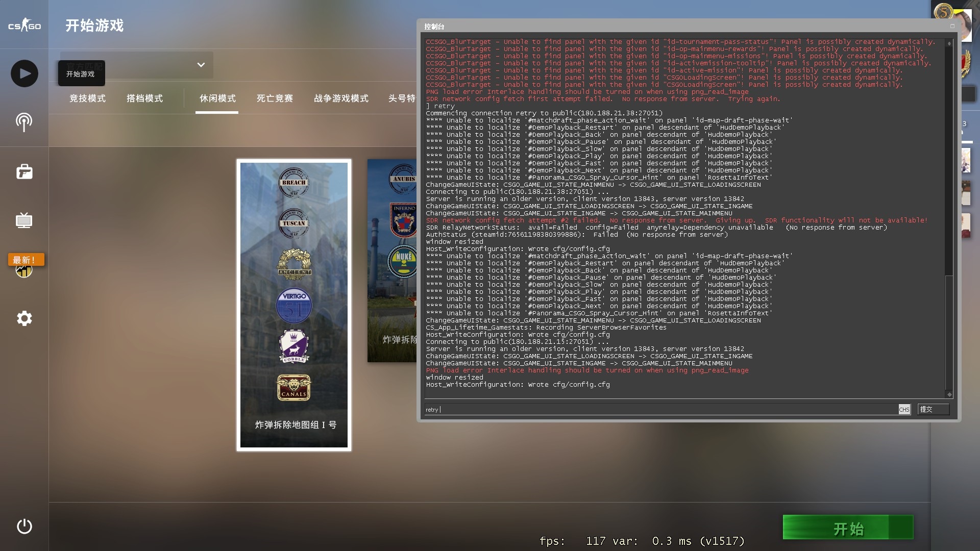Click the 'AuthStatus (steamid' console line

click(577, 235)
